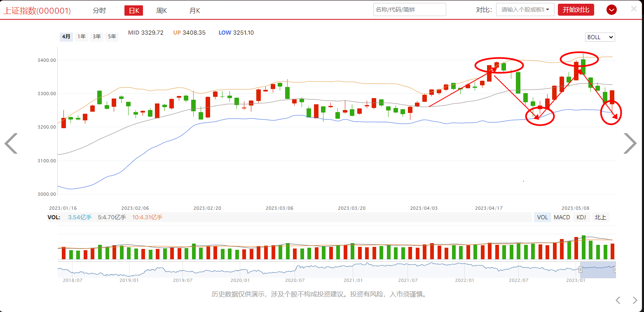Click the small next-page chevron at bottom right
The width and height of the screenshot is (644, 312).
point(635,300)
